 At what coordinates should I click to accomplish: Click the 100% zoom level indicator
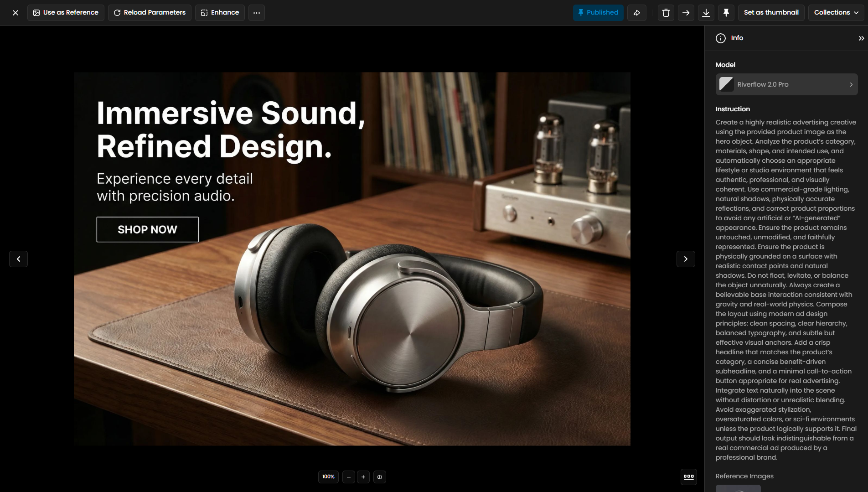click(x=328, y=477)
